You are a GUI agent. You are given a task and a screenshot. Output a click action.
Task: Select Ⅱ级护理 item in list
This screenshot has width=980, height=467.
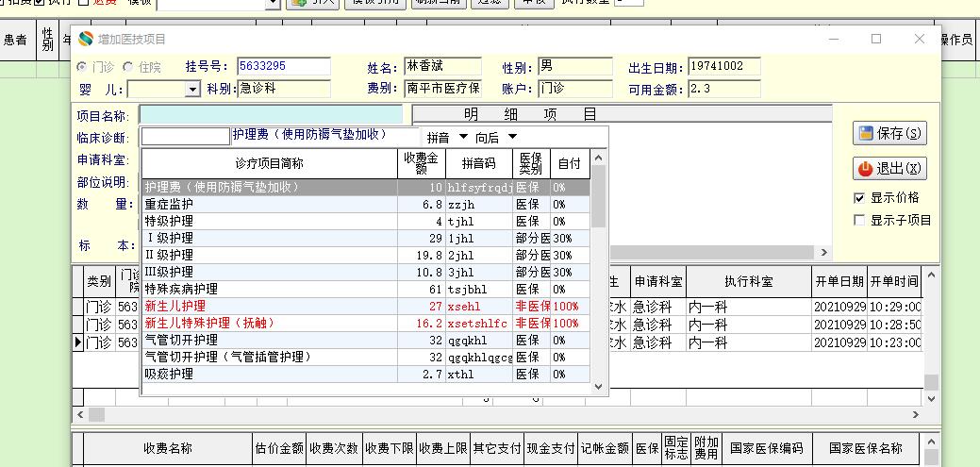[366, 255]
